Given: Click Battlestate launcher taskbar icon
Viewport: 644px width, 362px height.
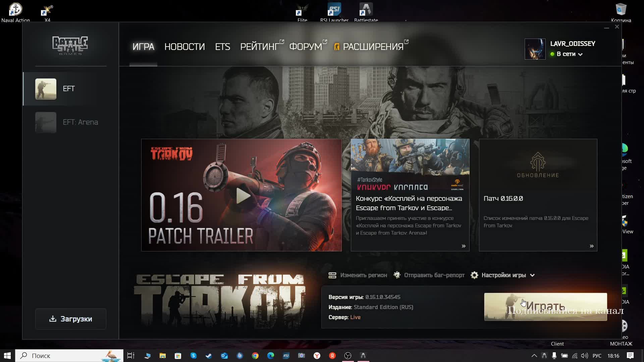Looking at the screenshot, I should [x=363, y=356].
